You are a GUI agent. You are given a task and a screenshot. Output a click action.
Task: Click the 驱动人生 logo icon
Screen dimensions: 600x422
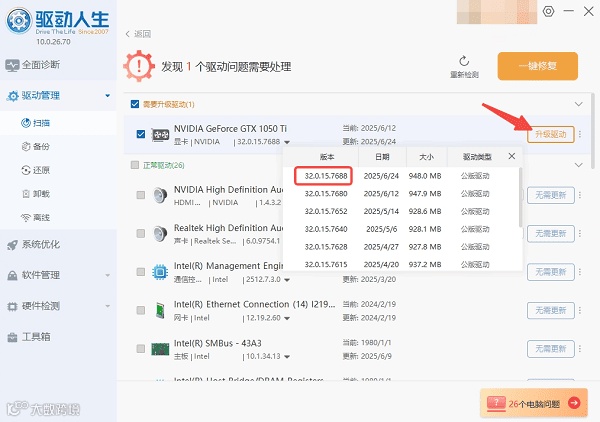coord(19,20)
